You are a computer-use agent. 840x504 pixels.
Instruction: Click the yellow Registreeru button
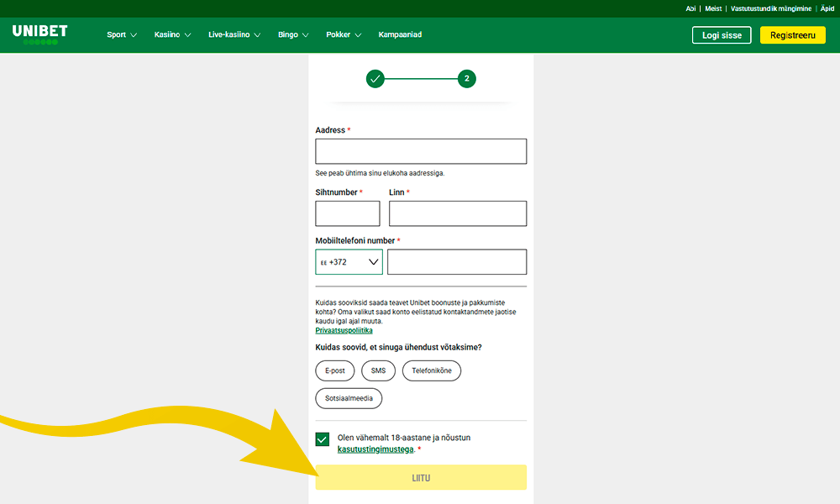(792, 35)
